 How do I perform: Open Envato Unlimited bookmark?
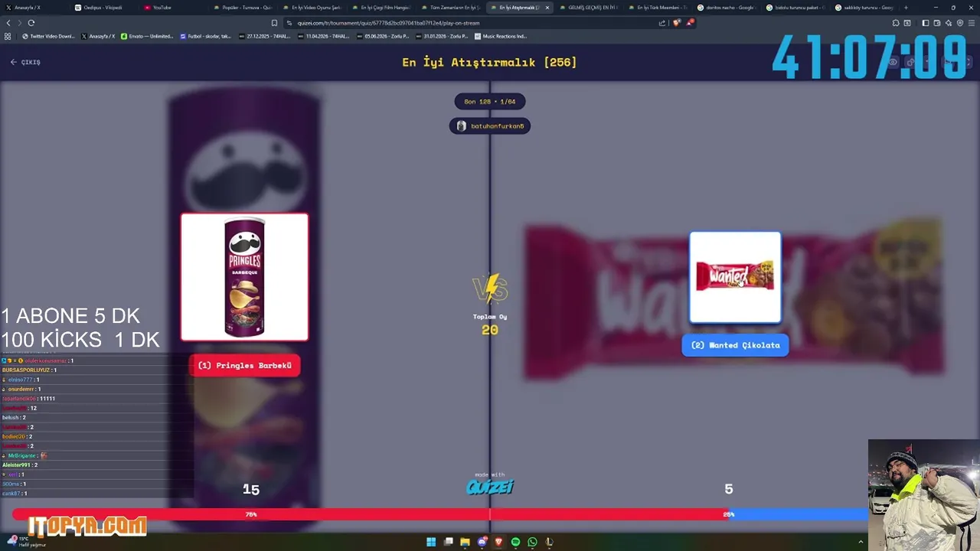click(147, 36)
